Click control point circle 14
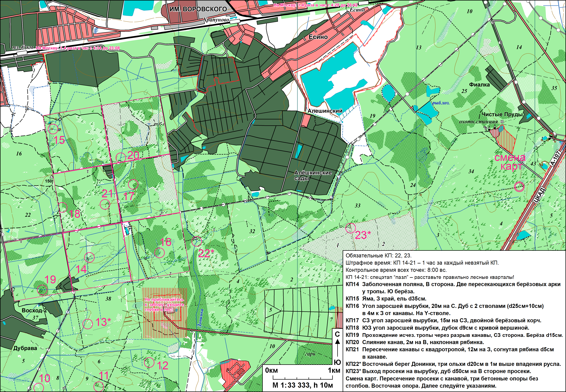 coord(89,257)
